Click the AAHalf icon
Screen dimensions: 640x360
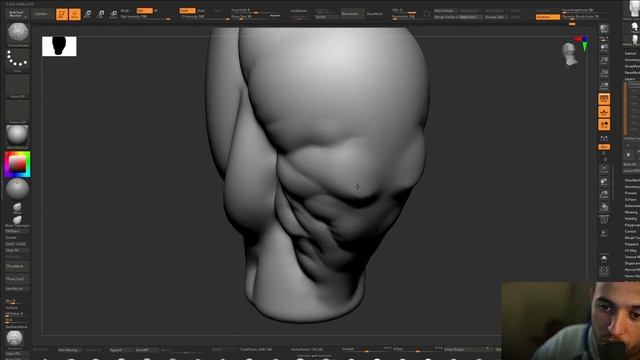coord(604,86)
